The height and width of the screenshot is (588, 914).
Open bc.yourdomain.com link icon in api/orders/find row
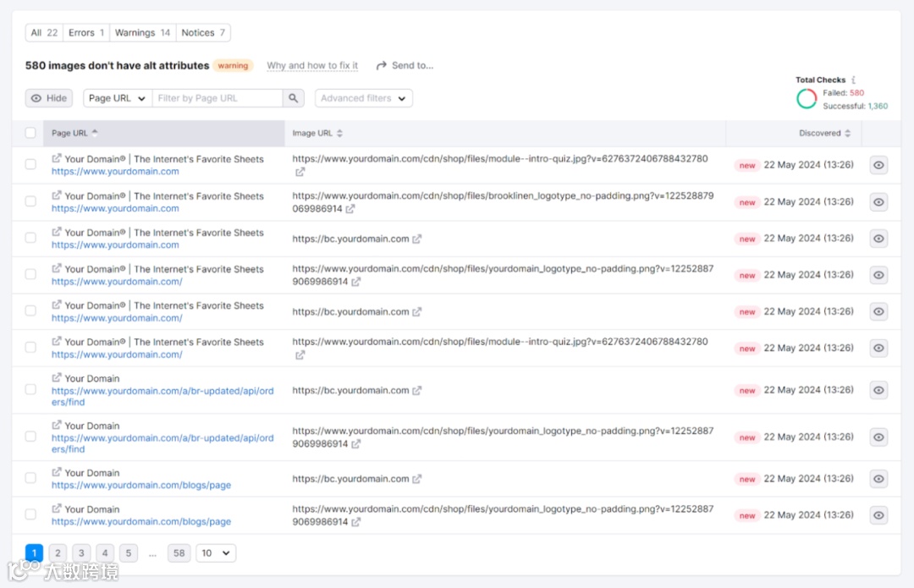tap(416, 390)
